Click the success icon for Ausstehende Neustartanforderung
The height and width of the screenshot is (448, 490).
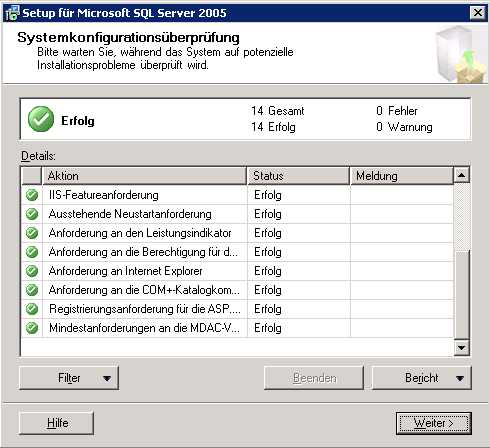click(x=32, y=214)
